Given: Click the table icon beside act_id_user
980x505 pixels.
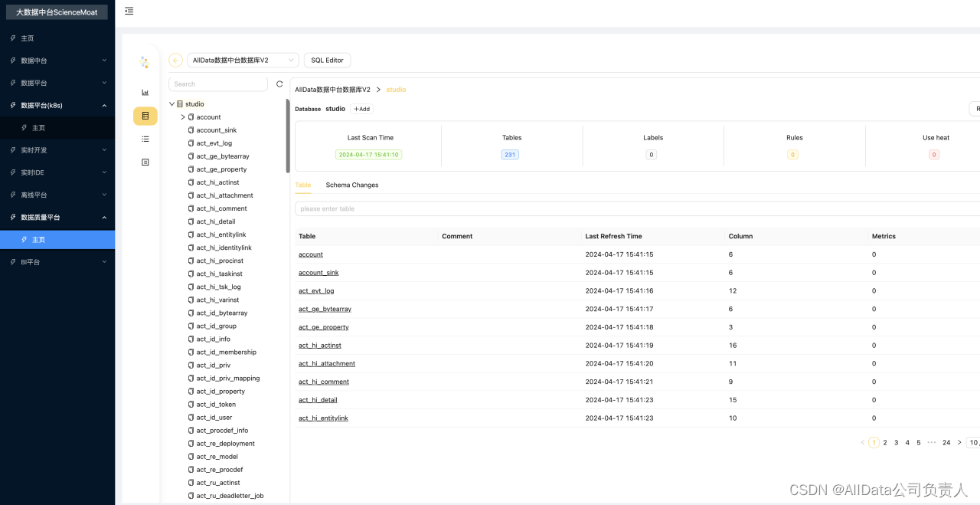Looking at the screenshot, I should [191, 418].
